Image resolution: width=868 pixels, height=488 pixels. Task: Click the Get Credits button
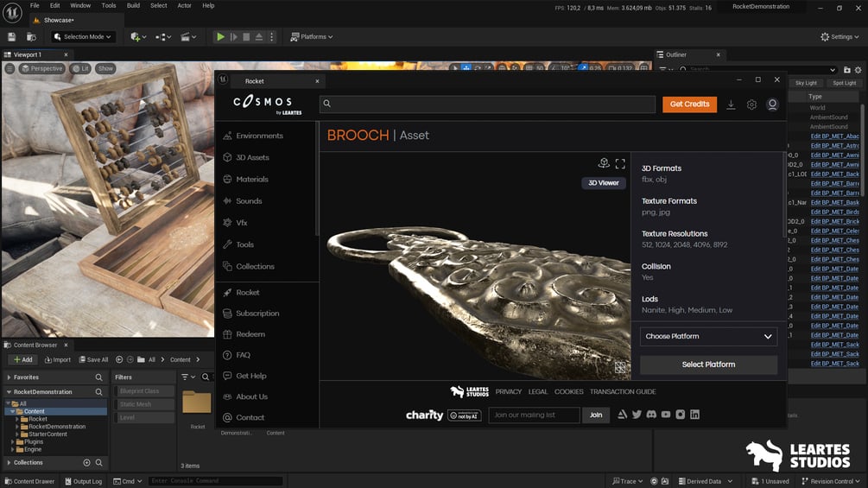[x=689, y=104]
